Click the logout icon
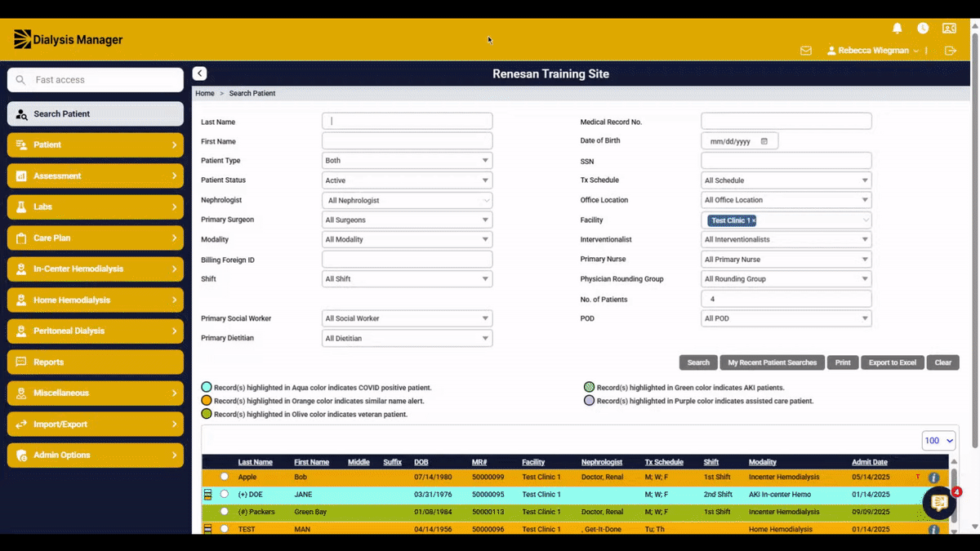980x551 pixels. click(951, 51)
